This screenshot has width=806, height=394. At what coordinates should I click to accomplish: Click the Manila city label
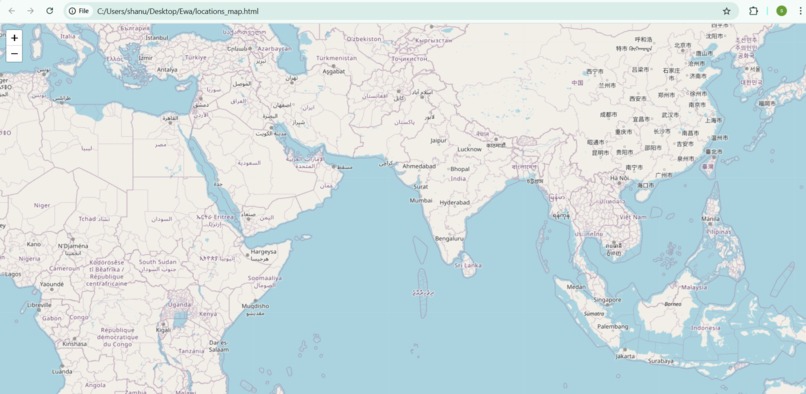pyautogui.click(x=710, y=219)
